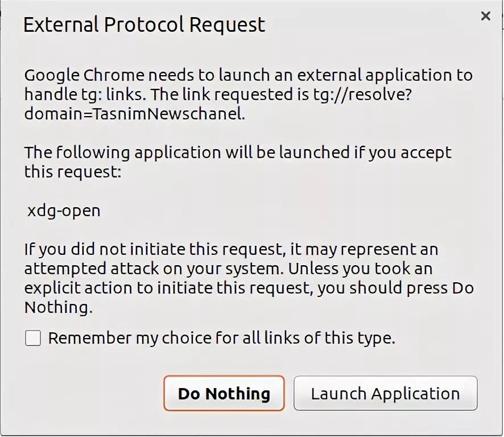Click the domain=TasnimNewschanel text
The height and width of the screenshot is (437, 504).
[134, 113]
